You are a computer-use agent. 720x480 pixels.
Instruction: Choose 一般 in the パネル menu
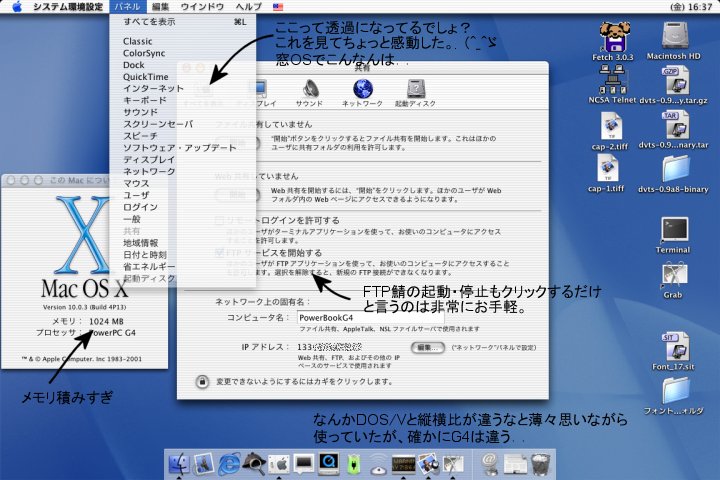(x=183, y=219)
